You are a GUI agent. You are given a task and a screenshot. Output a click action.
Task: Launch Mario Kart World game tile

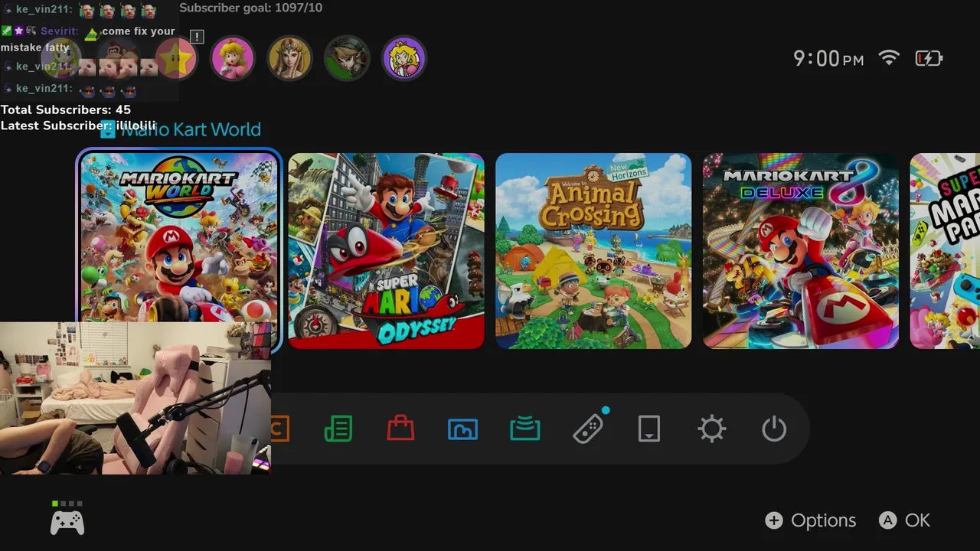pyautogui.click(x=179, y=250)
